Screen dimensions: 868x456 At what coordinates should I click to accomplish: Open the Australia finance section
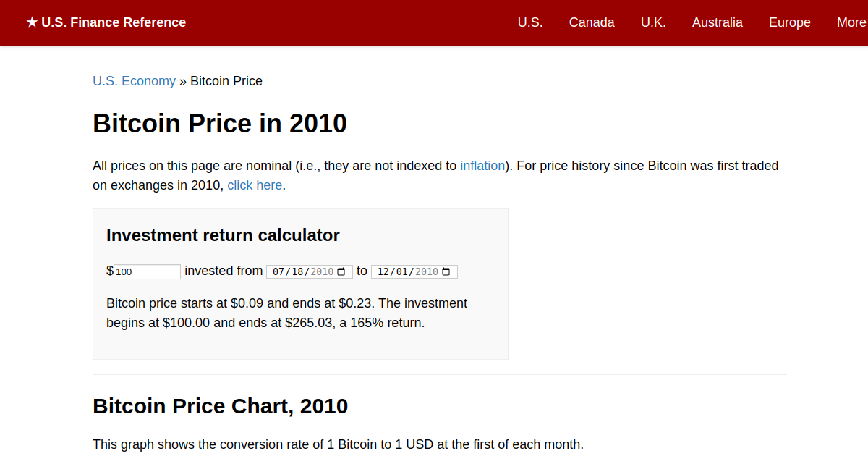click(x=717, y=22)
